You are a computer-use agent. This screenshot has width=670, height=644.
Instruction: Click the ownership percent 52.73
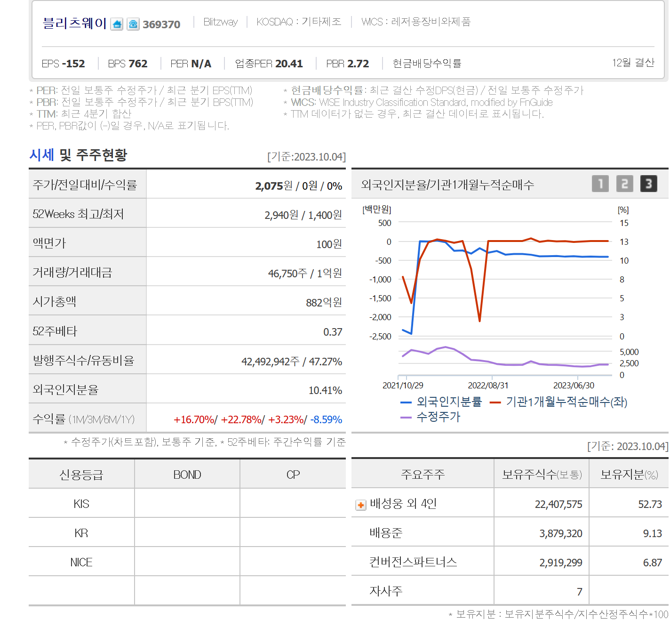click(x=650, y=504)
